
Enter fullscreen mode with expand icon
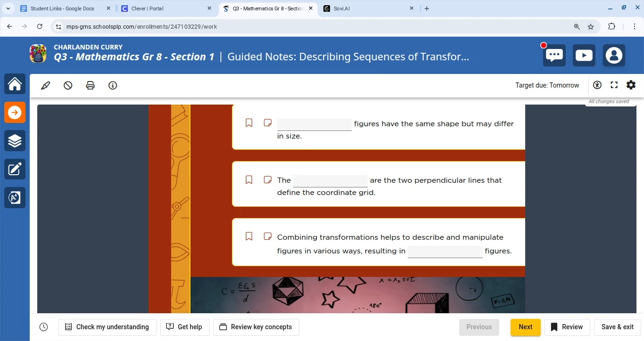[614, 85]
